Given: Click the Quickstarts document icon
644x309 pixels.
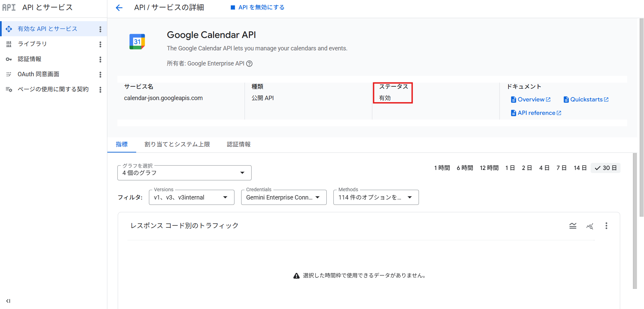Looking at the screenshot, I should [566, 99].
